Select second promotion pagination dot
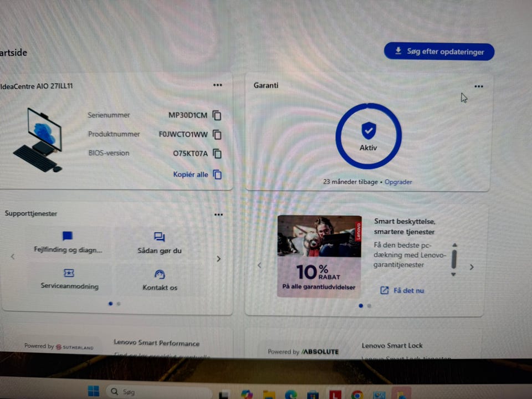This screenshot has width=532, height=399. pos(369,306)
